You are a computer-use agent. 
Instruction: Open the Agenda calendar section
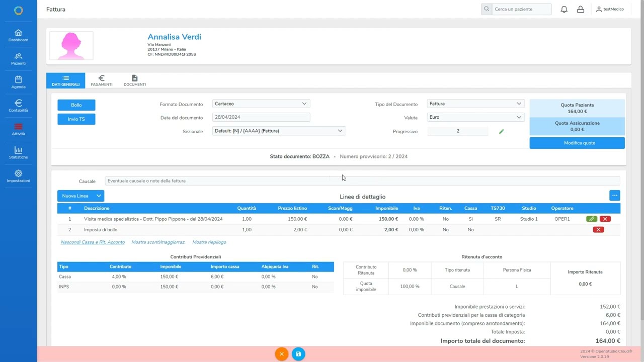point(18,82)
